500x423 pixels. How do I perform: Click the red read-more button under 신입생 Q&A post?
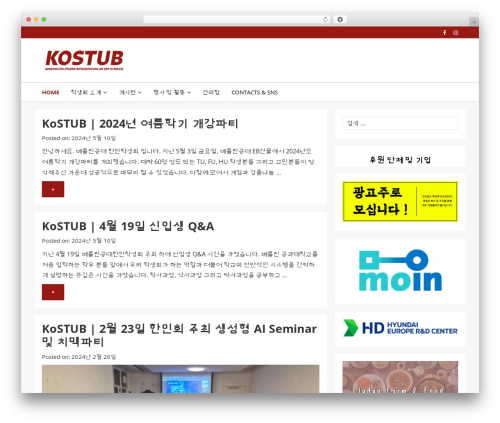(53, 292)
